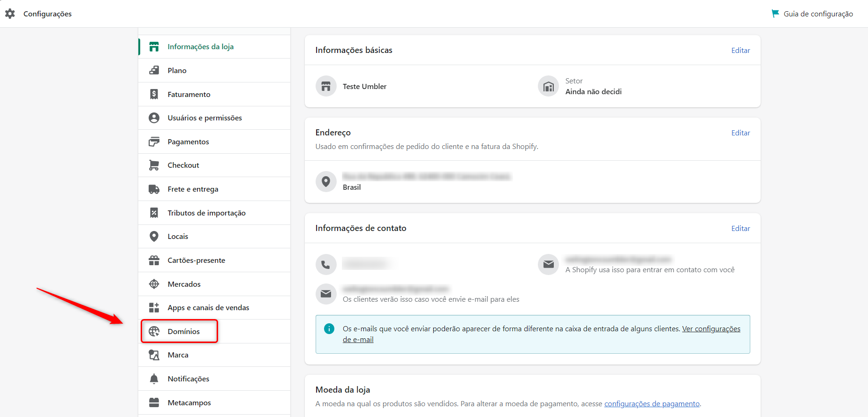Viewport: 868px width, 417px height.
Task: Edit the Endereço section
Action: tap(740, 133)
